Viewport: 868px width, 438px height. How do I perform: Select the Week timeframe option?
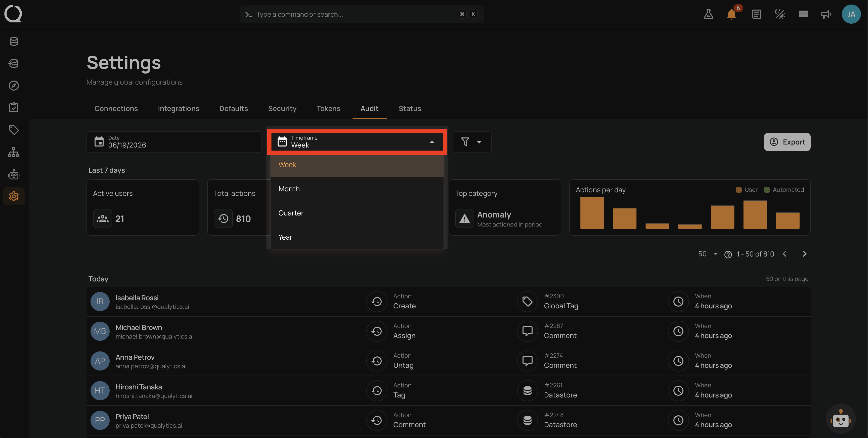(357, 165)
